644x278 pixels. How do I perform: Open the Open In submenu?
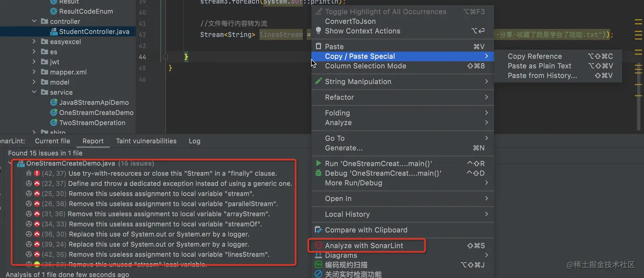coord(402,199)
